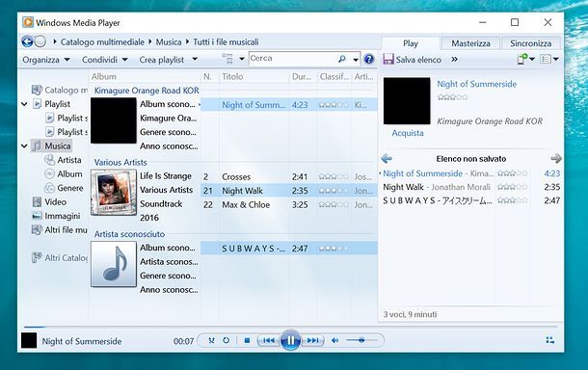
Task: Select Altri Cataloghi in sidebar
Action: tap(60, 257)
